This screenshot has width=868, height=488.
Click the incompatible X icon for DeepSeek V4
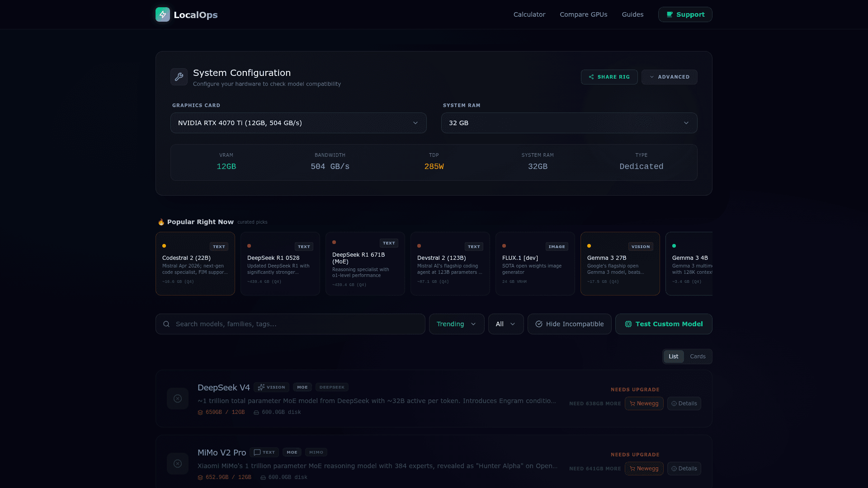tap(178, 399)
